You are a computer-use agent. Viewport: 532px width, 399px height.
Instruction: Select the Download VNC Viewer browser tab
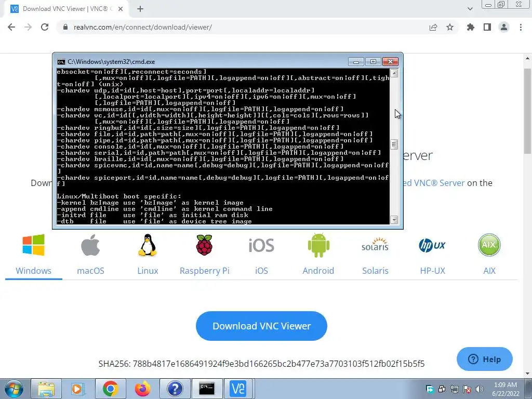[x=66, y=9]
